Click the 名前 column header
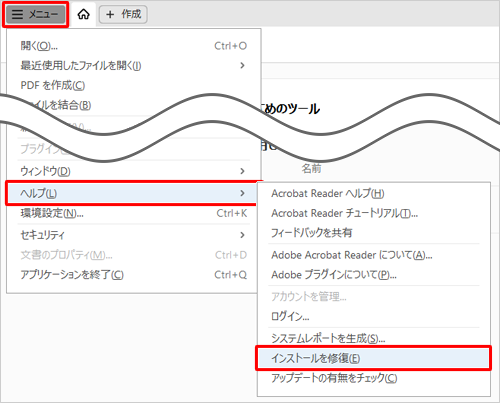500x403 pixels. [311, 169]
